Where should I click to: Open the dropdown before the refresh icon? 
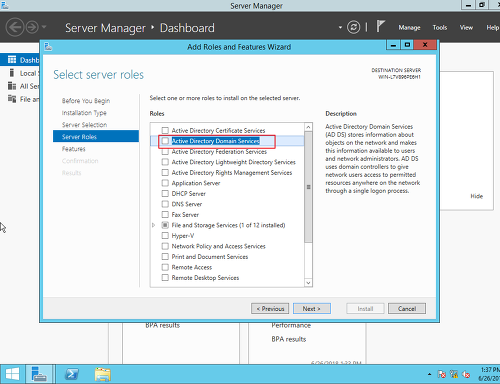340,27
